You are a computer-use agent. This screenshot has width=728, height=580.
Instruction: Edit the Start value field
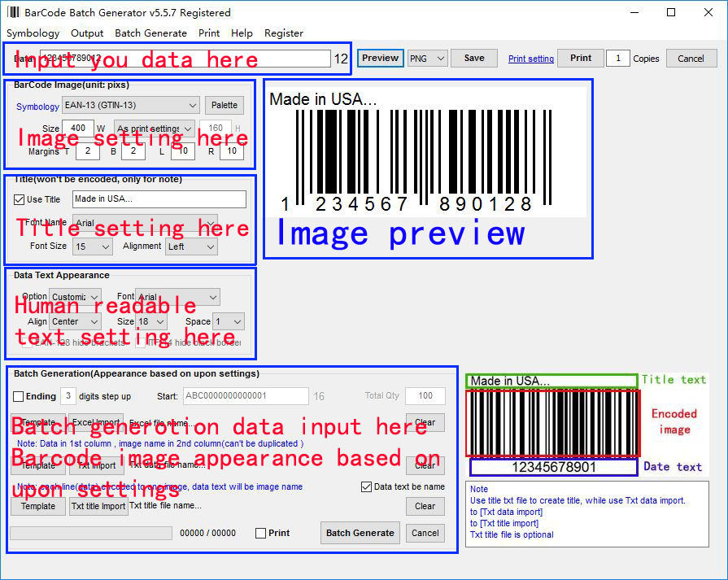(x=246, y=396)
